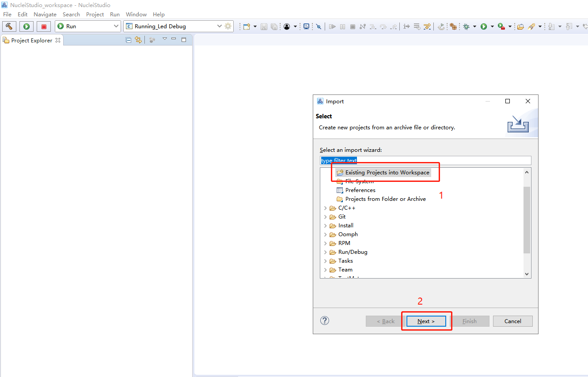The image size is (588, 377).
Task: Open launch configuration settings gear
Action: click(228, 26)
